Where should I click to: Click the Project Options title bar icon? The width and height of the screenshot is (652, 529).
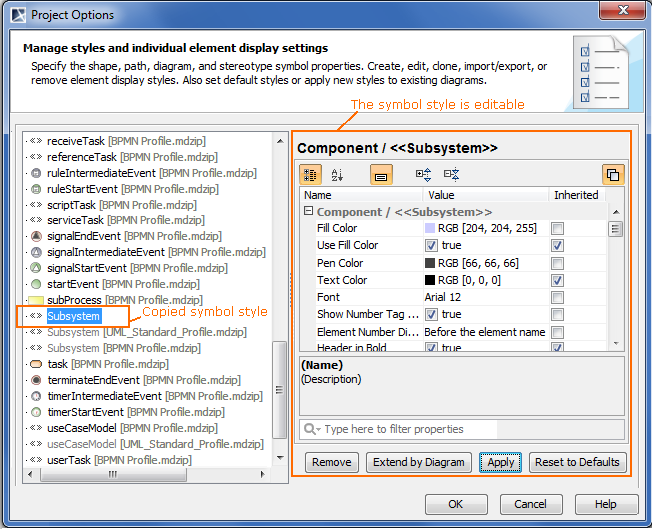(x=18, y=15)
